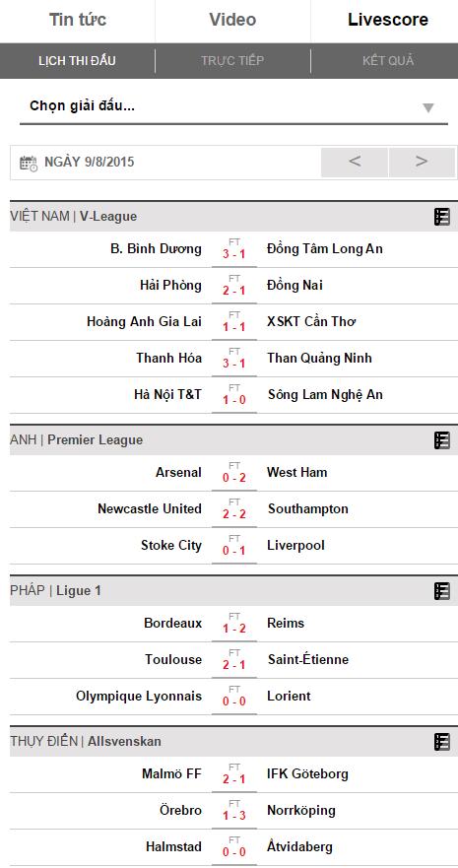Switch to the Video tab

(232, 20)
